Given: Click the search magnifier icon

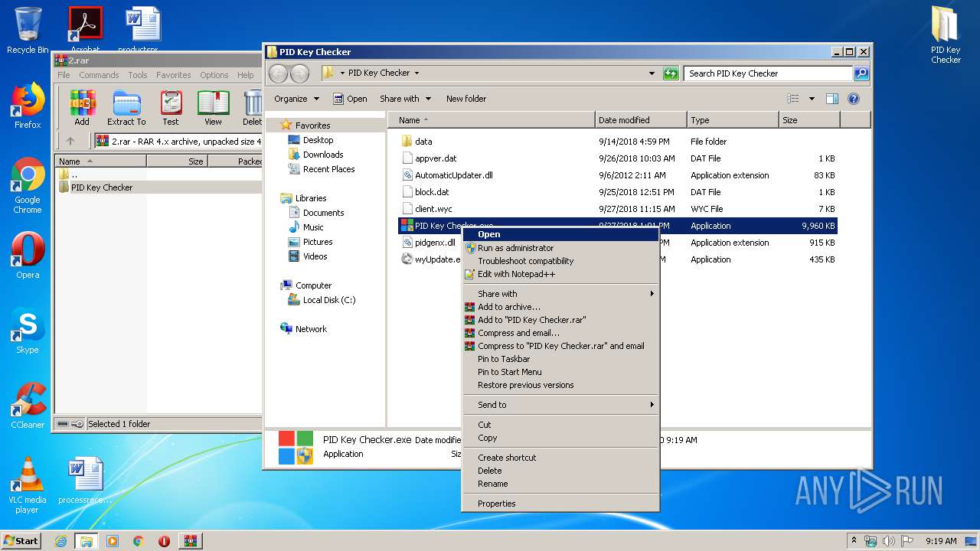Looking at the screenshot, I should click(861, 73).
